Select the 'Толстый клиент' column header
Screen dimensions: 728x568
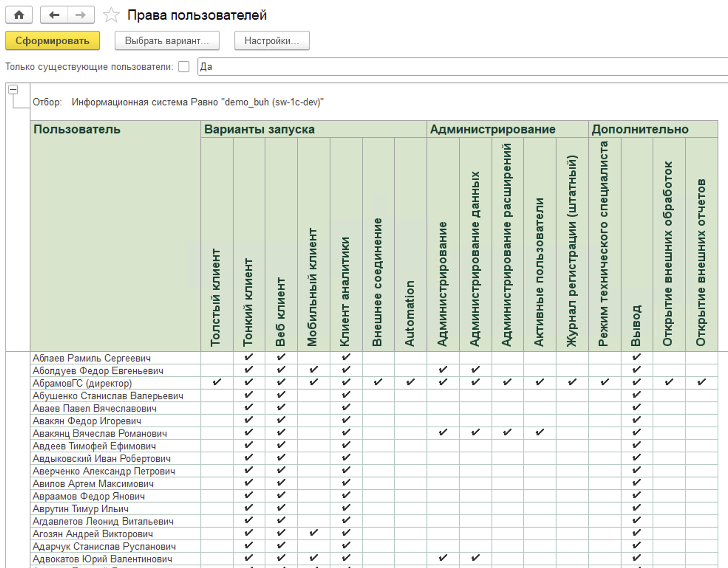pyautogui.click(x=216, y=297)
